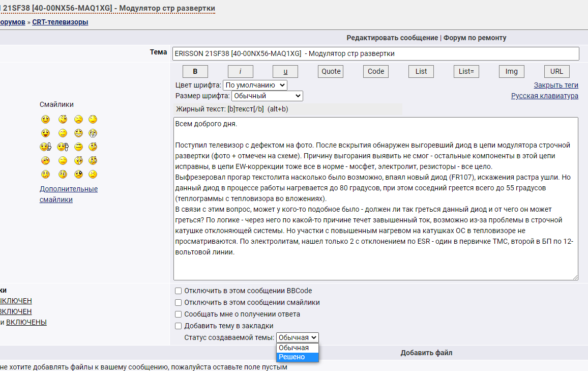Open the 'Размер шрифта' dropdown
This screenshot has height=371, width=588.
(267, 96)
